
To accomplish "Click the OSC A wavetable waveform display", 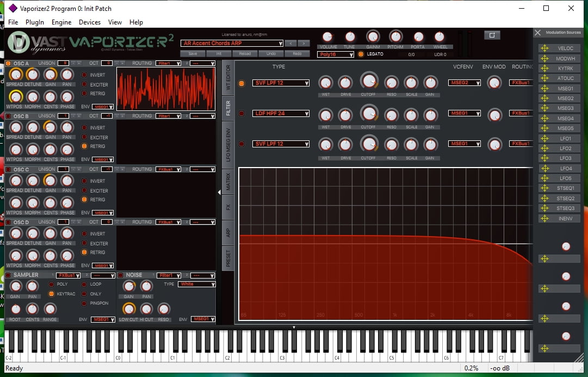I will click(x=166, y=89).
